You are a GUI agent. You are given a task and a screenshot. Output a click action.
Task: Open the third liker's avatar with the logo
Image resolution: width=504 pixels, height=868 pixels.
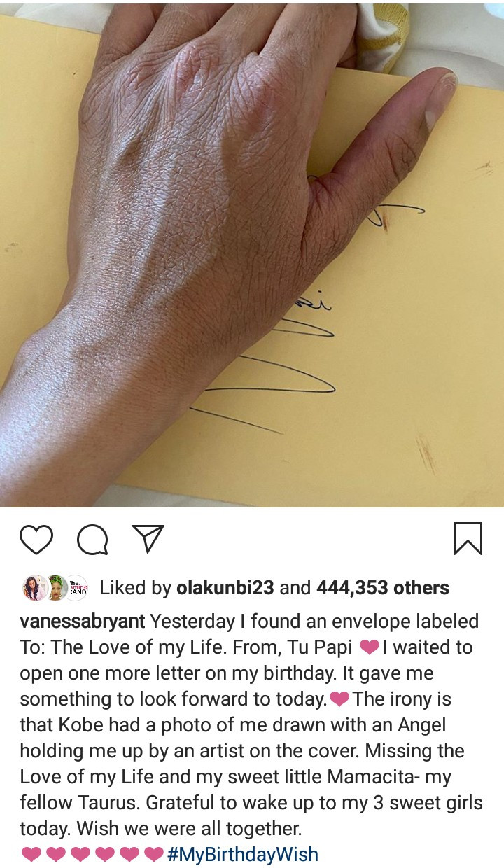coord(76,588)
